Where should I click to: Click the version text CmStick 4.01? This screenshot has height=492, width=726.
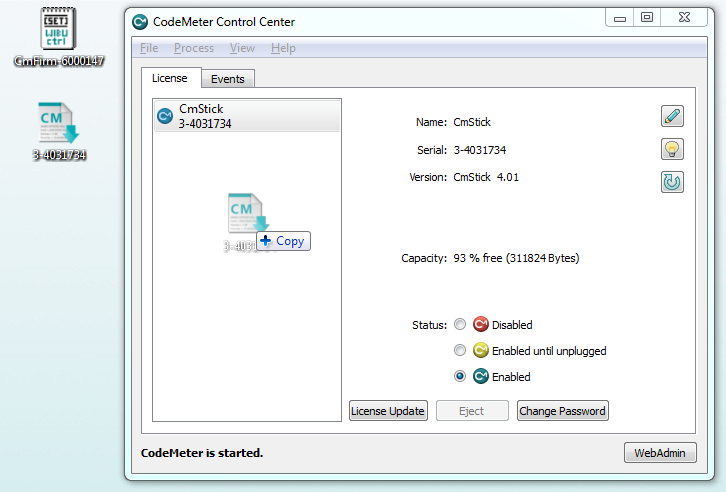coord(486,177)
